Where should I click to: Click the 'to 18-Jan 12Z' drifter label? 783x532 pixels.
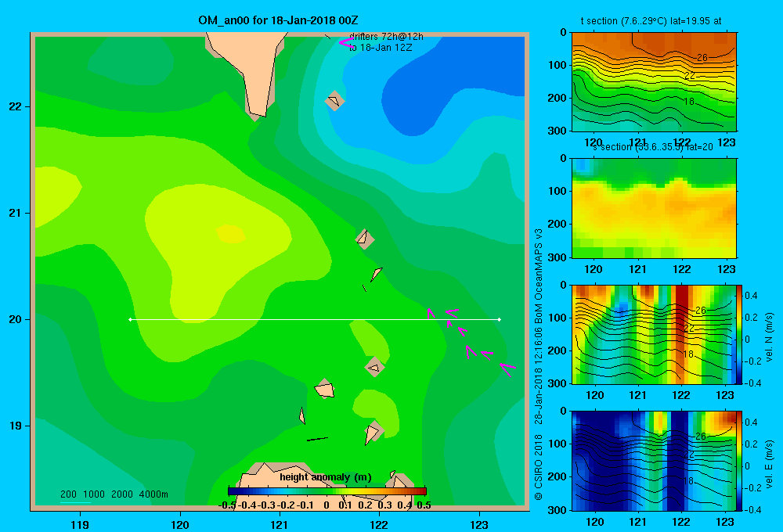point(381,48)
